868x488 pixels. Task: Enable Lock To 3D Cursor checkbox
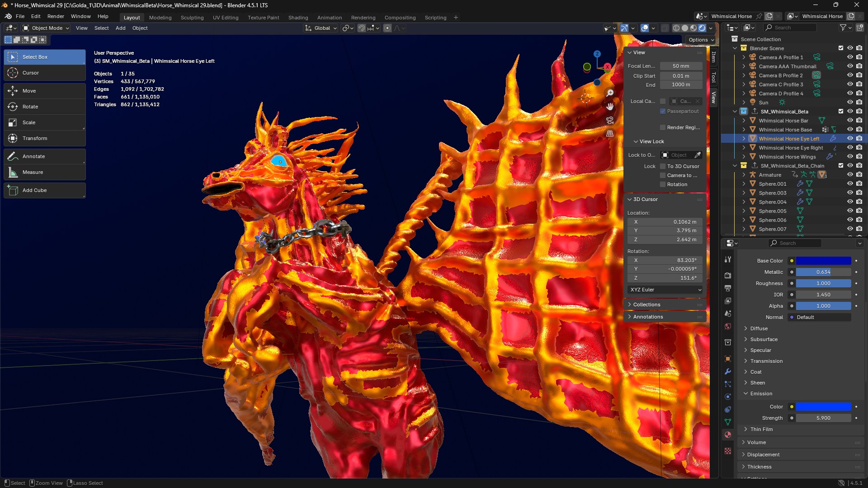pos(663,166)
